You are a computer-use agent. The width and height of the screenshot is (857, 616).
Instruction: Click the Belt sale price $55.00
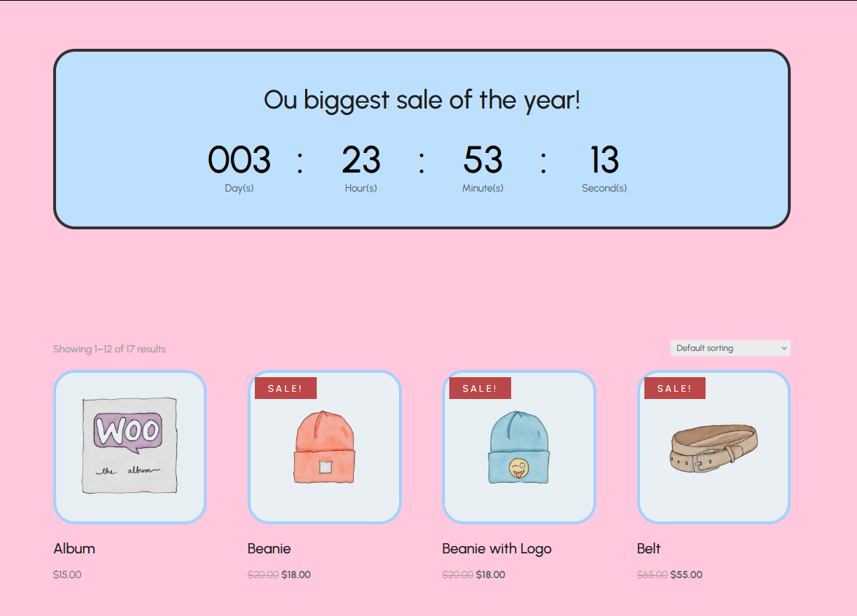pos(686,574)
